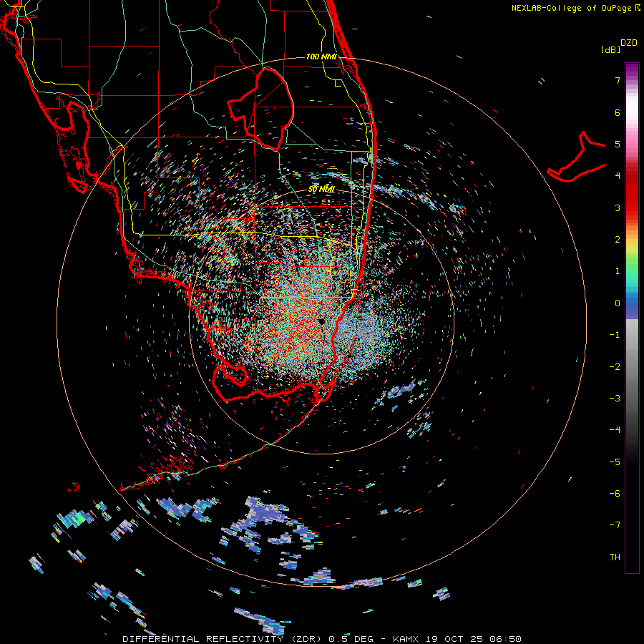Click the KAMX station identifier in footer
The image size is (644, 644).
point(406,639)
